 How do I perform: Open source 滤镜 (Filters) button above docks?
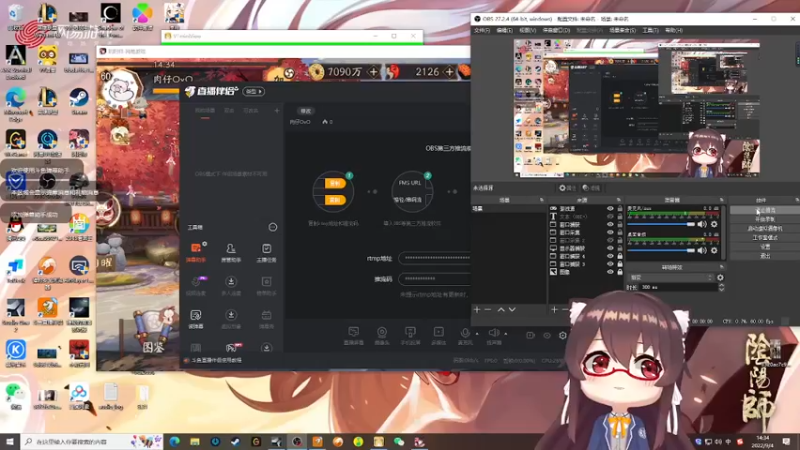(x=591, y=188)
